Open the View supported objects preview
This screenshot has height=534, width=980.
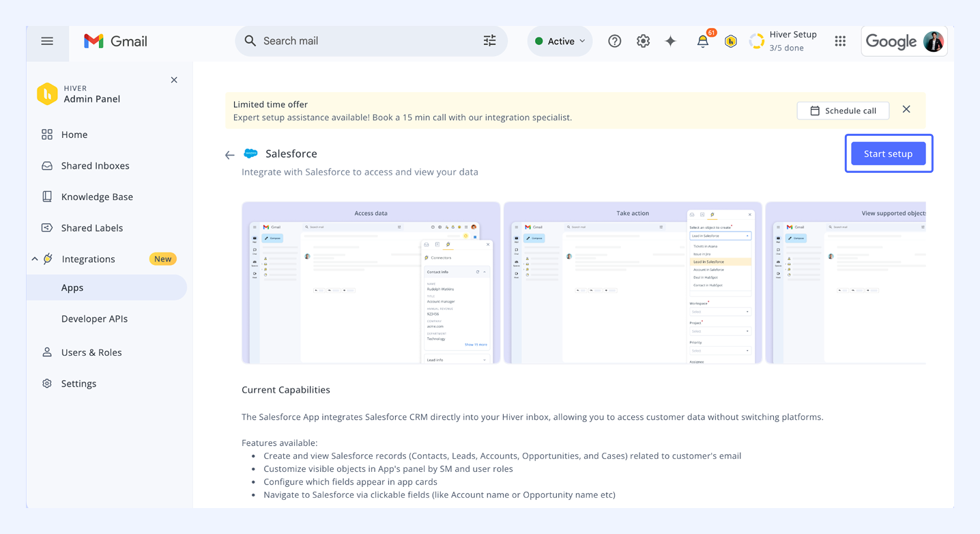click(846, 283)
